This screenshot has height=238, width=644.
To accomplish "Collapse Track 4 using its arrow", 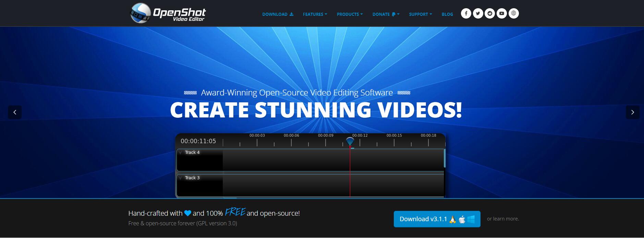I will tap(181, 152).
